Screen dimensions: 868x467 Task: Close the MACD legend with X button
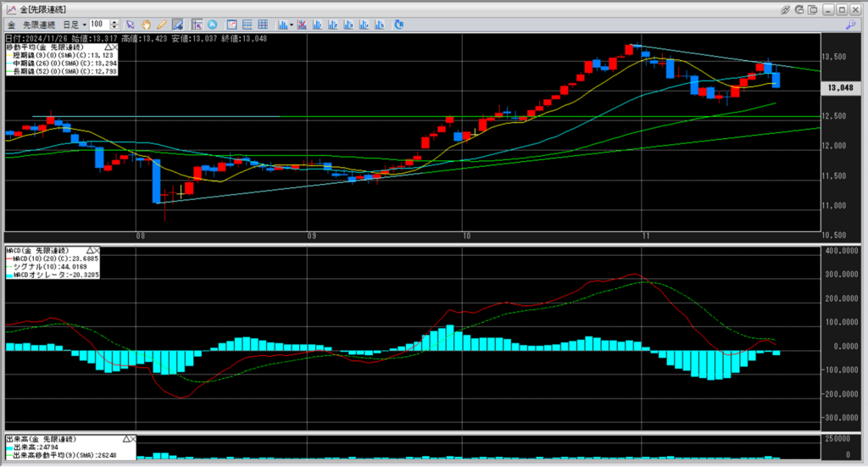97,252
